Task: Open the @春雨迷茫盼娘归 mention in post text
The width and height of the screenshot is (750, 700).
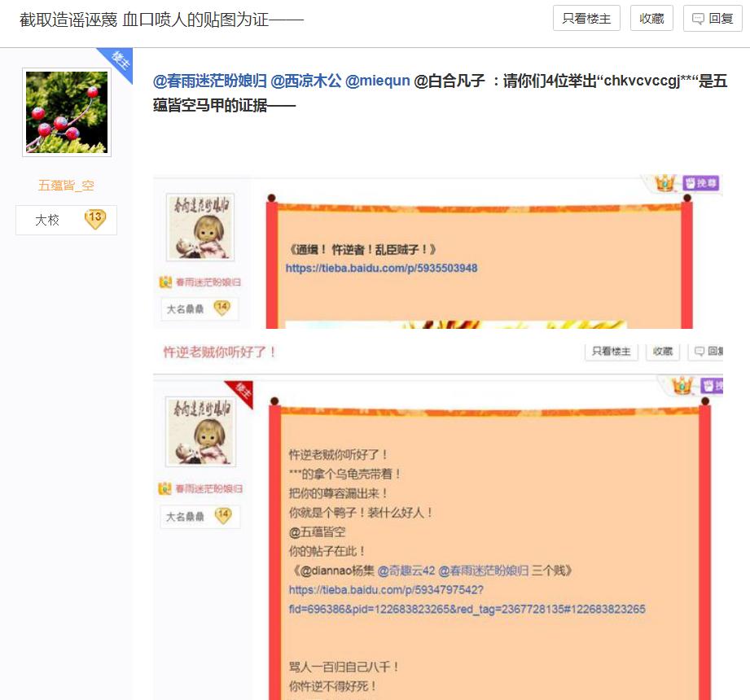Action: pos(209,81)
